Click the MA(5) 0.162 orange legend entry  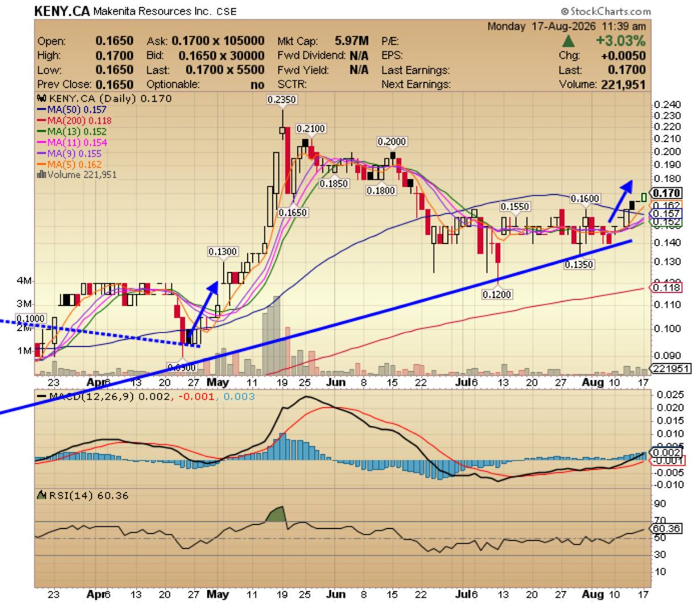pos(69,164)
